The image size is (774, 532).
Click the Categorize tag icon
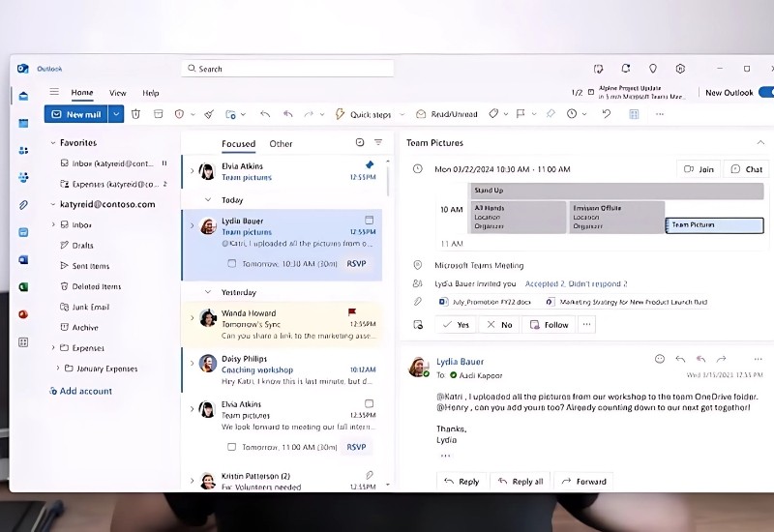[x=493, y=113]
